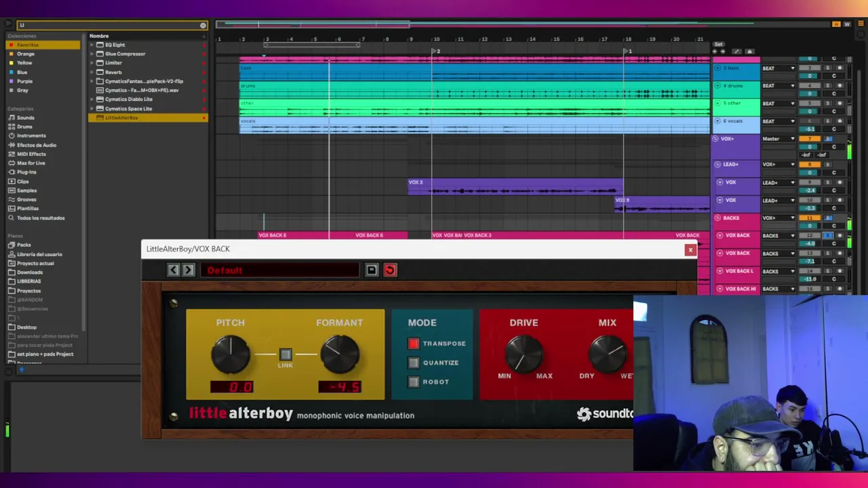The width and height of the screenshot is (868, 488).
Task: Expand the EQ Eight browser item
Action: tap(92, 45)
